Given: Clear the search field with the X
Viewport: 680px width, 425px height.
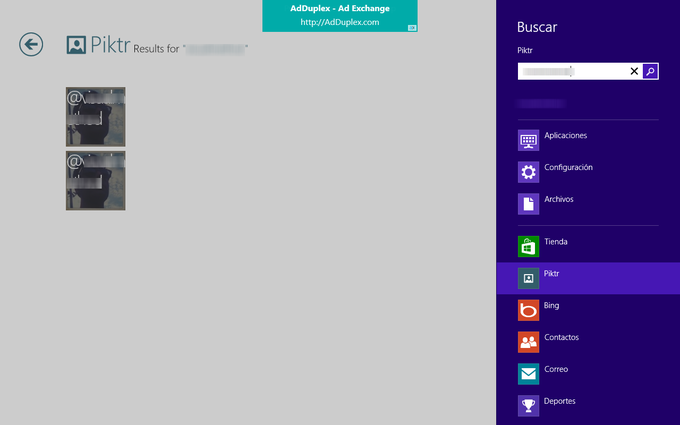Looking at the screenshot, I should (x=634, y=71).
